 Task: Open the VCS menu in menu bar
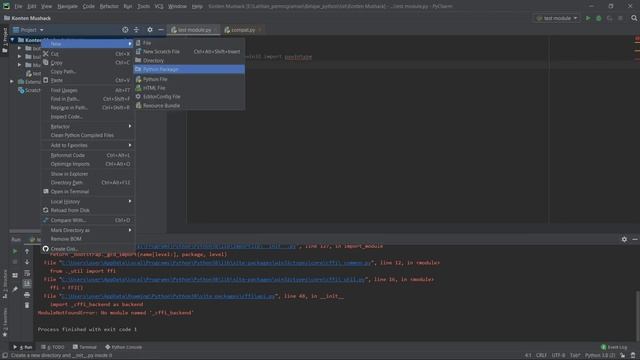tap(159, 6)
